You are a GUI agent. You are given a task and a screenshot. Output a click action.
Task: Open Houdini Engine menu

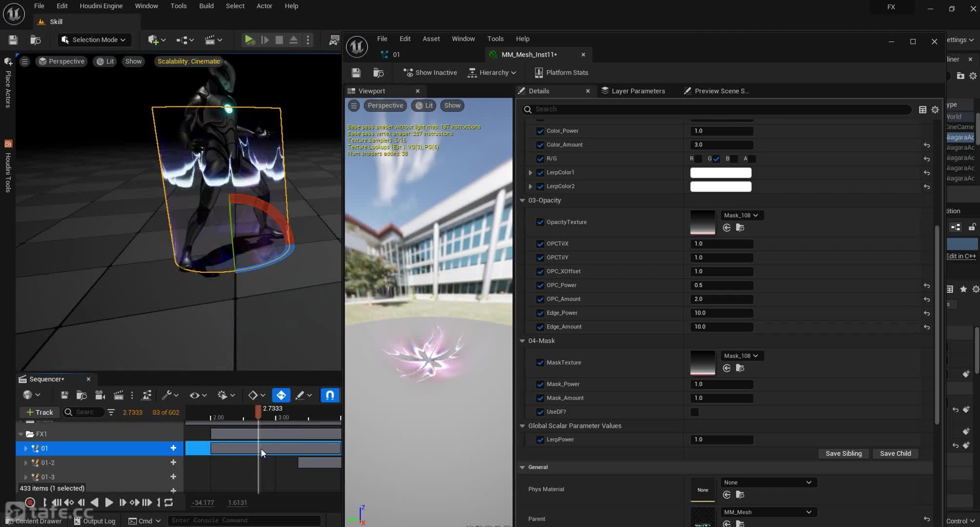pyautogui.click(x=101, y=6)
